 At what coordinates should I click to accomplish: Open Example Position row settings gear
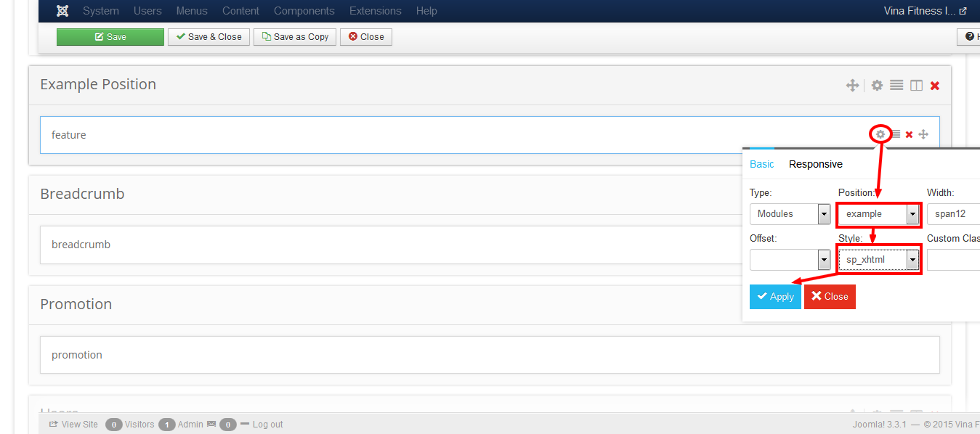coord(877,86)
